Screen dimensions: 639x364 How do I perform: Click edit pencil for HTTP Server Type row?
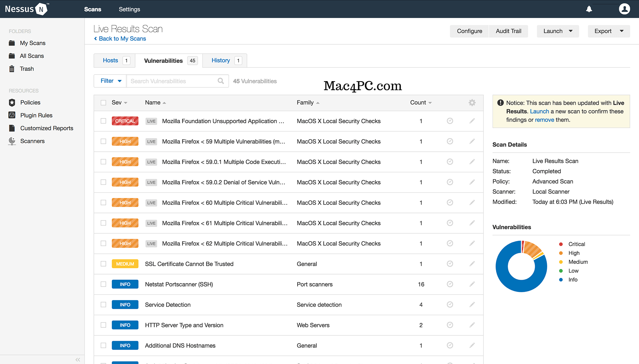pyautogui.click(x=472, y=325)
